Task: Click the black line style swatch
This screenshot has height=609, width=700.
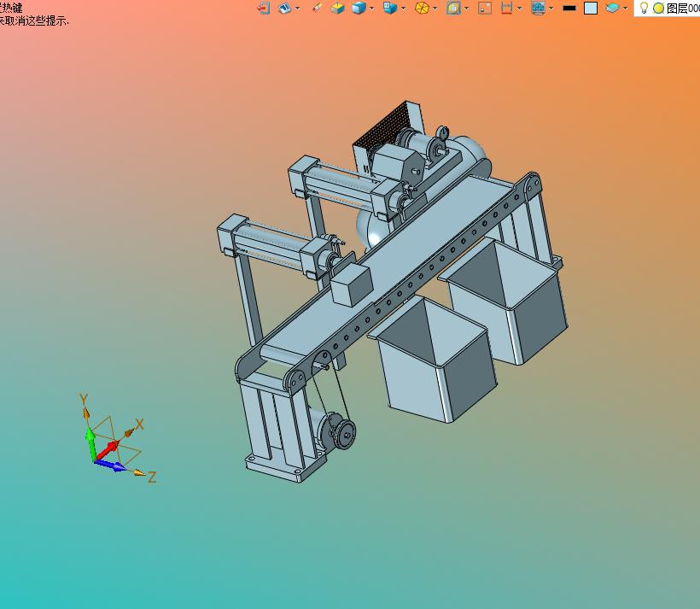Action: pyautogui.click(x=569, y=8)
